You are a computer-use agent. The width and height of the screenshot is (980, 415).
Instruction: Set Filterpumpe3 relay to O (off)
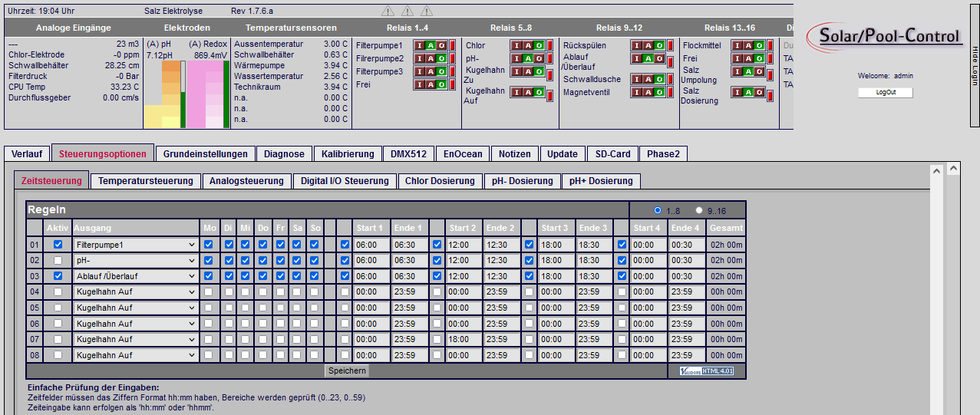(x=441, y=71)
